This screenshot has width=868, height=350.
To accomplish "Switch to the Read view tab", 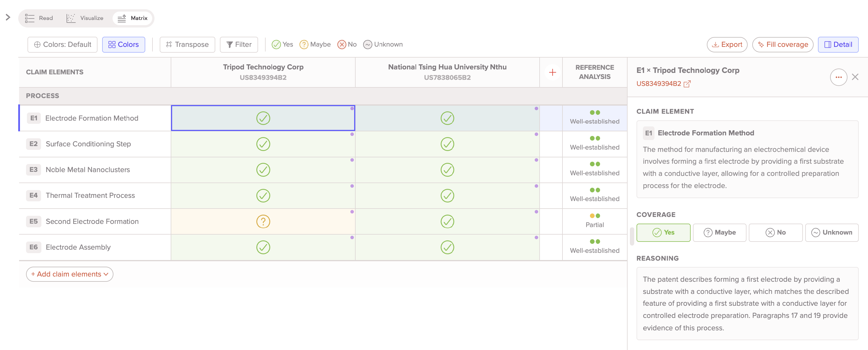I will [39, 18].
